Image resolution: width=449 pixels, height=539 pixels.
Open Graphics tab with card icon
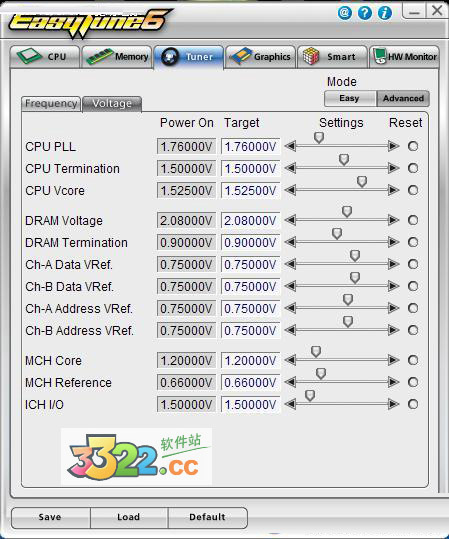261,56
